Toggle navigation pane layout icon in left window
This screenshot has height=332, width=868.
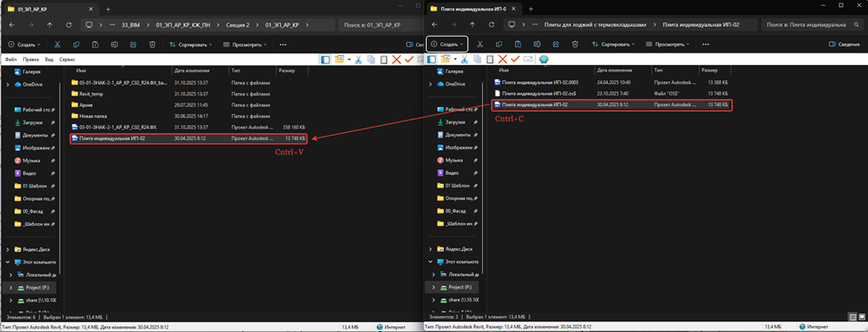coord(325,59)
